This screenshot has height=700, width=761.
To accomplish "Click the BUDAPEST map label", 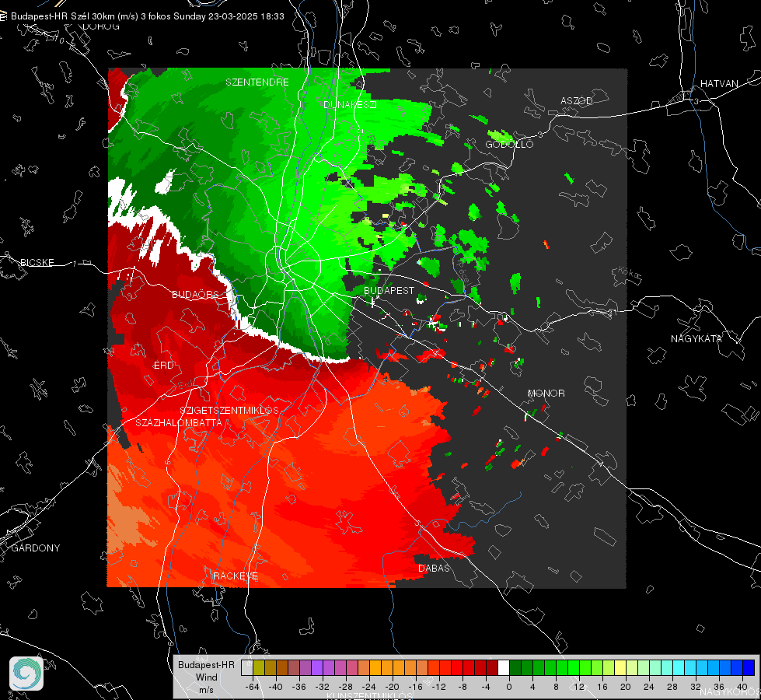I will [x=389, y=290].
